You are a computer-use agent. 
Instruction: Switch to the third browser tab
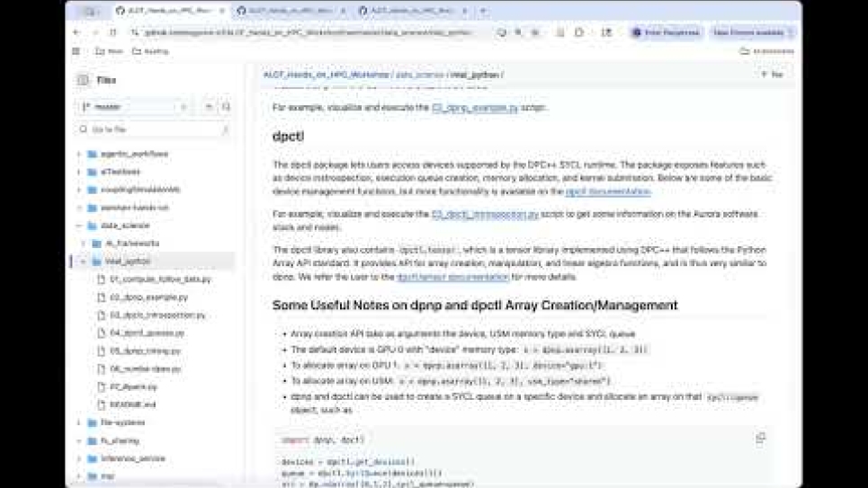[411, 11]
